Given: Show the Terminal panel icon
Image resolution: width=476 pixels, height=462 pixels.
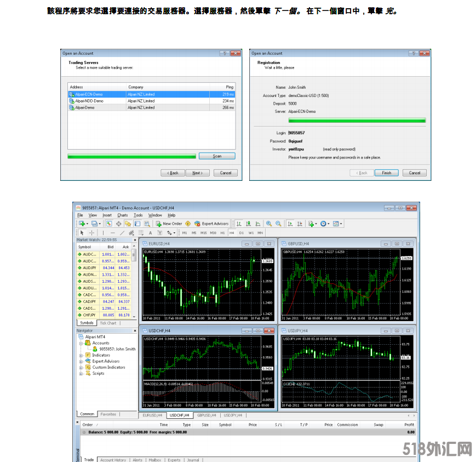Looking at the screenshot, I should [137, 224].
